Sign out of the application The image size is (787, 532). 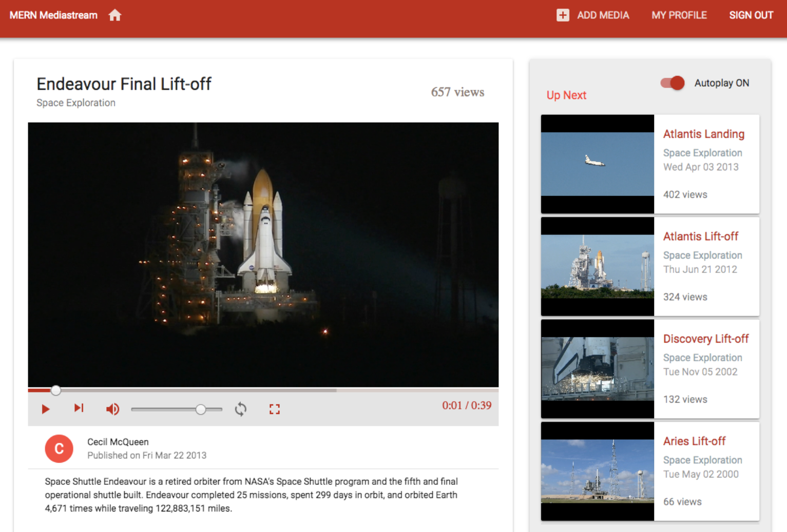pos(751,15)
